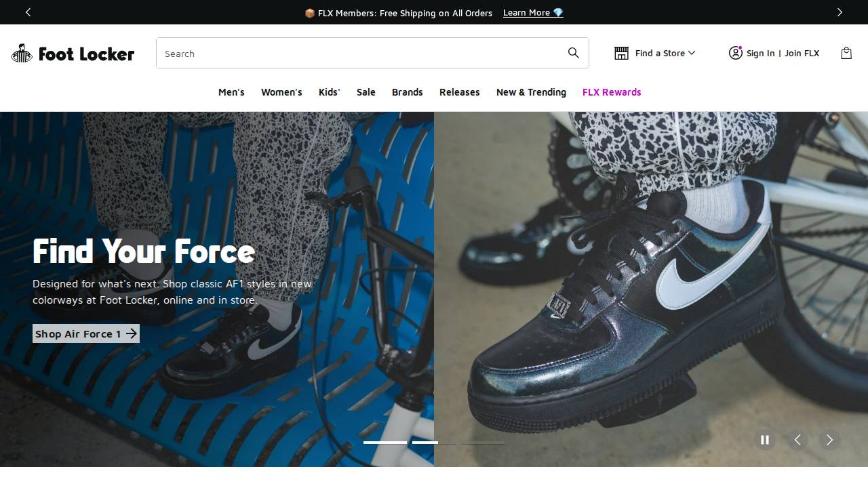The height and width of the screenshot is (488, 868).
Task: Open the FLX Rewards menu item
Action: tap(611, 92)
